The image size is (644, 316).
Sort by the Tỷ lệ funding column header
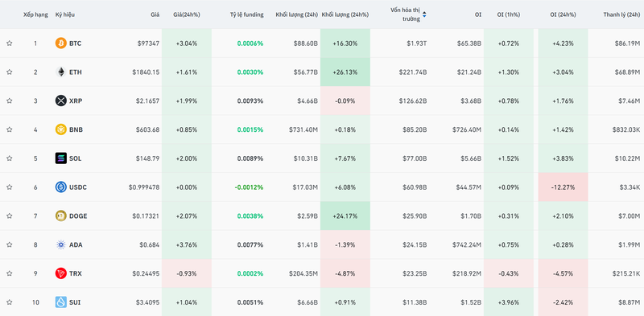click(x=247, y=14)
